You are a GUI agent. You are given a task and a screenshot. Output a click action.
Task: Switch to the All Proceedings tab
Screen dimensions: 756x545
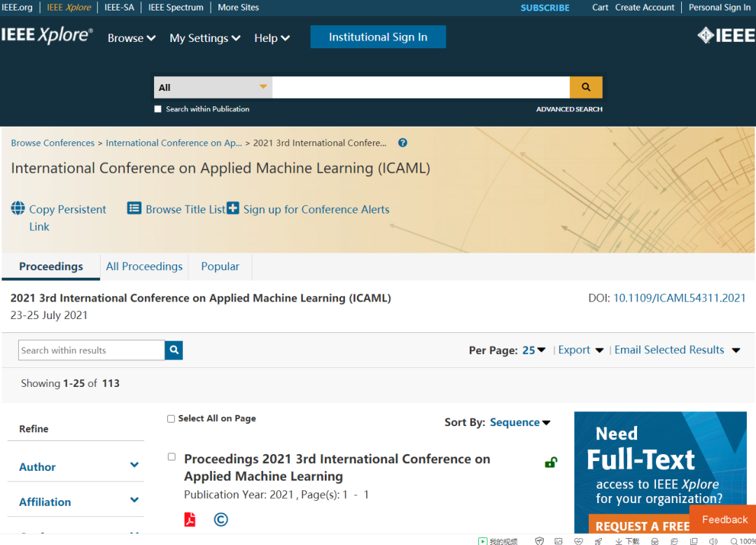(x=144, y=267)
